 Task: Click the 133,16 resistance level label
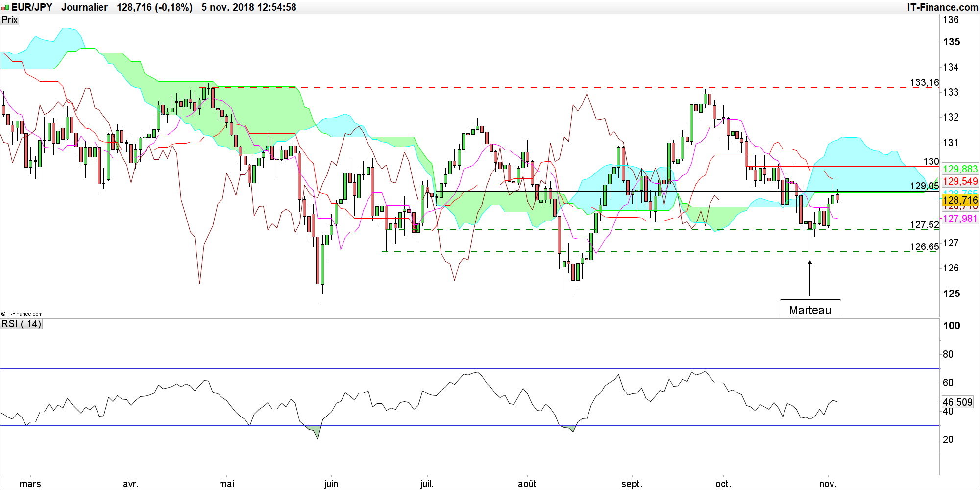click(x=925, y=82)
